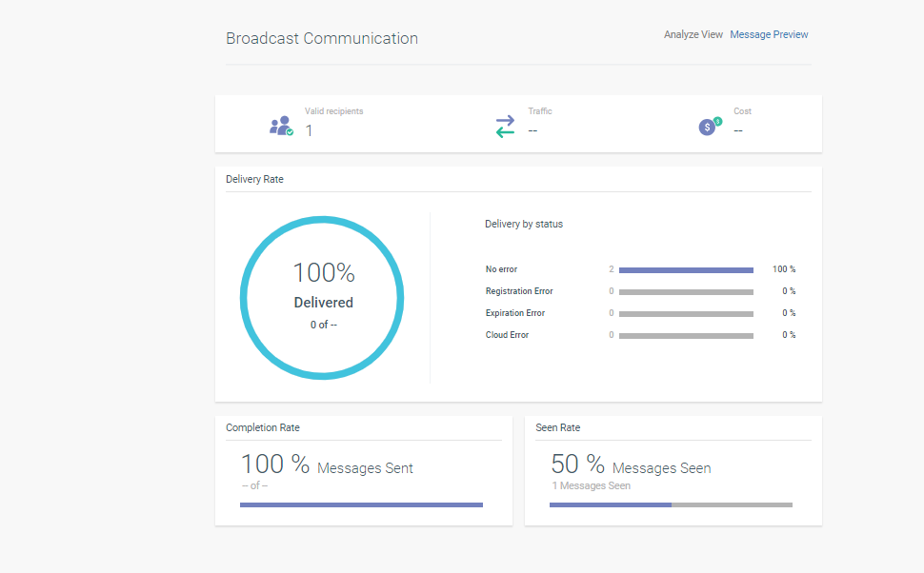Click the Valid recipients people icon

click(x=281, y=126)
